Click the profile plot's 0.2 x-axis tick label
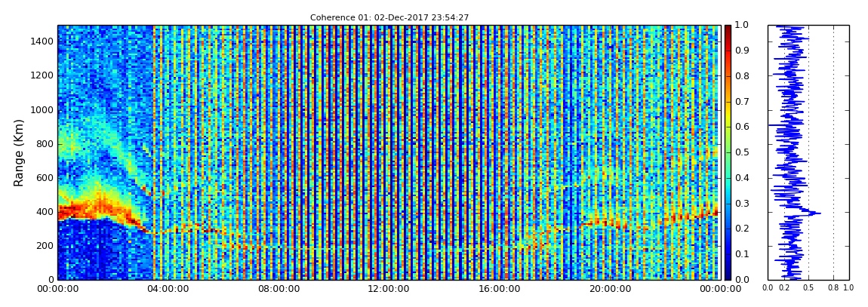 coord(784,288)
